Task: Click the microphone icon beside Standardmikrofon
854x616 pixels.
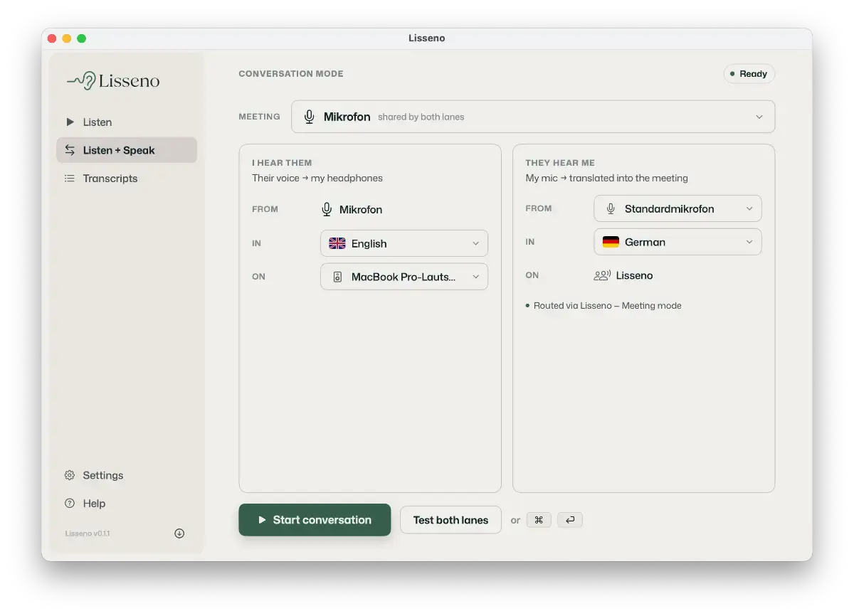Action: [611, 208]
